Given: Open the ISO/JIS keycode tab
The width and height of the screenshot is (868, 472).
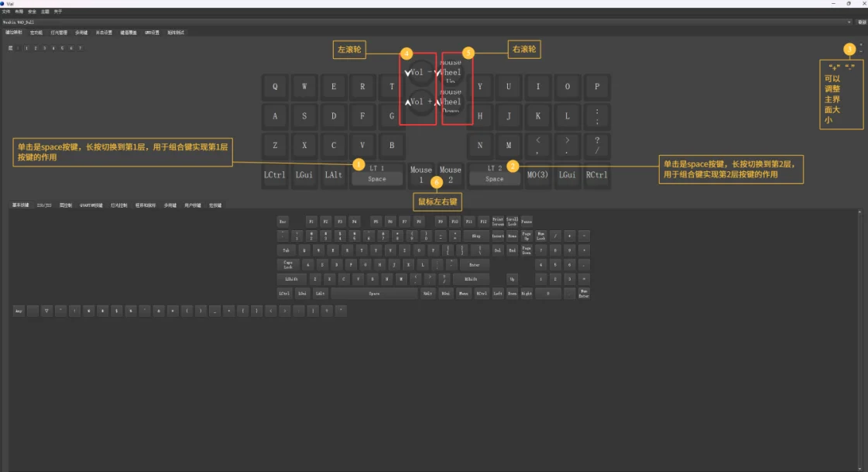Looking at the screenshot, I should coord(44,205).
